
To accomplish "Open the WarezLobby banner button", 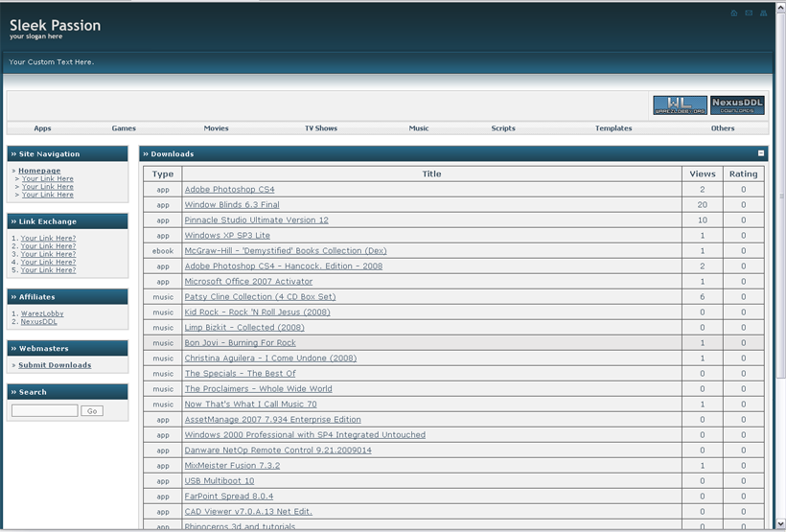I will click(x=680, y=105).
